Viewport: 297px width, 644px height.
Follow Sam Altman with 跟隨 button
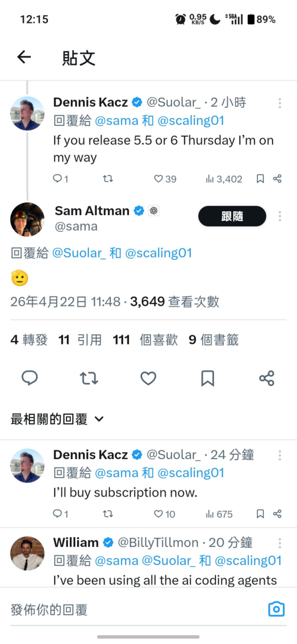coord(232,216)
